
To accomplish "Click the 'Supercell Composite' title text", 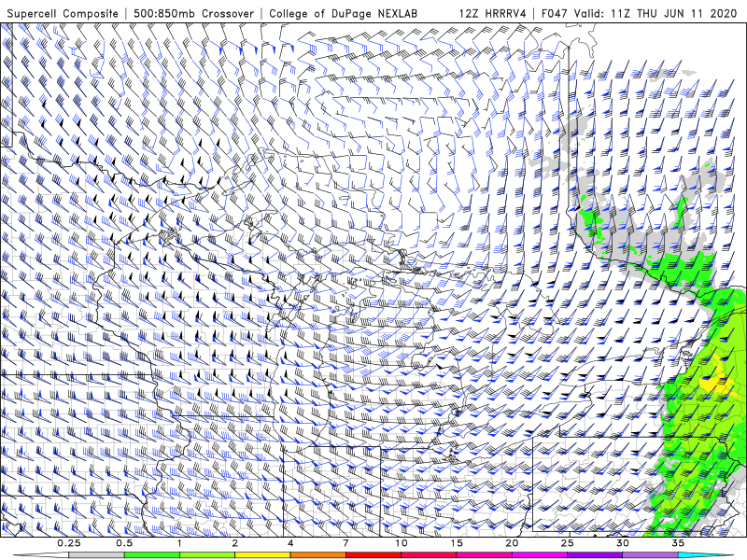I will pos(63,13).
